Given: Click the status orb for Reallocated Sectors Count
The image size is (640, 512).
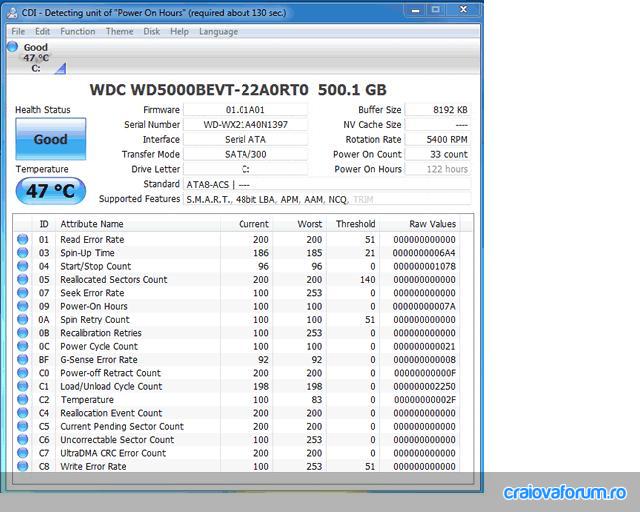Looking at the screenshot, I should (23, 279).
